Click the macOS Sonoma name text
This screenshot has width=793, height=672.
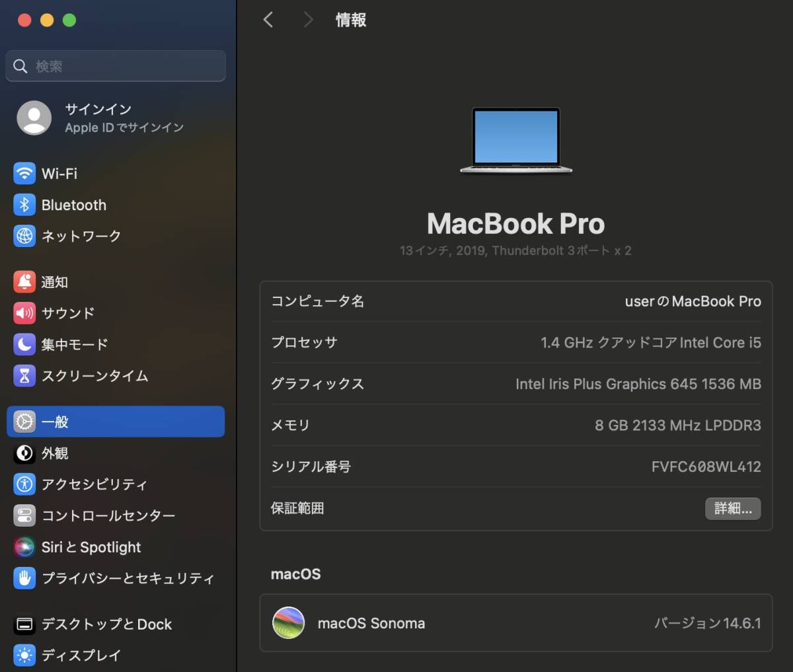371,623
